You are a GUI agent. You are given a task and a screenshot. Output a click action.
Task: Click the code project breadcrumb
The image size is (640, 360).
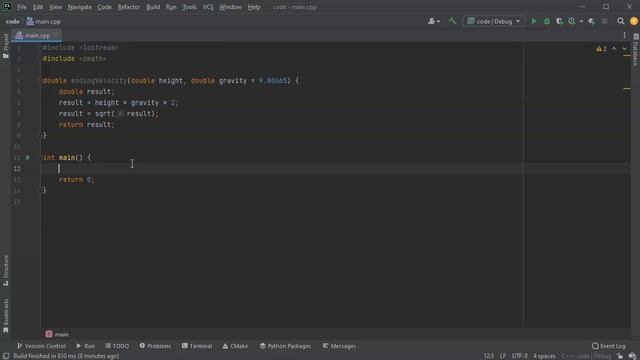tap(13, 21)
